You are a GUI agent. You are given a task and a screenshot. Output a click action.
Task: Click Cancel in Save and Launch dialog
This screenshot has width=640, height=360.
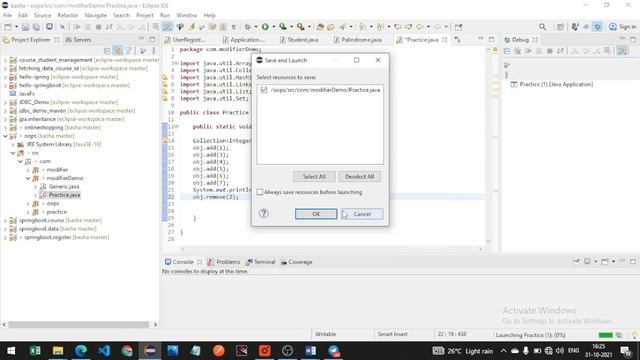362,214
